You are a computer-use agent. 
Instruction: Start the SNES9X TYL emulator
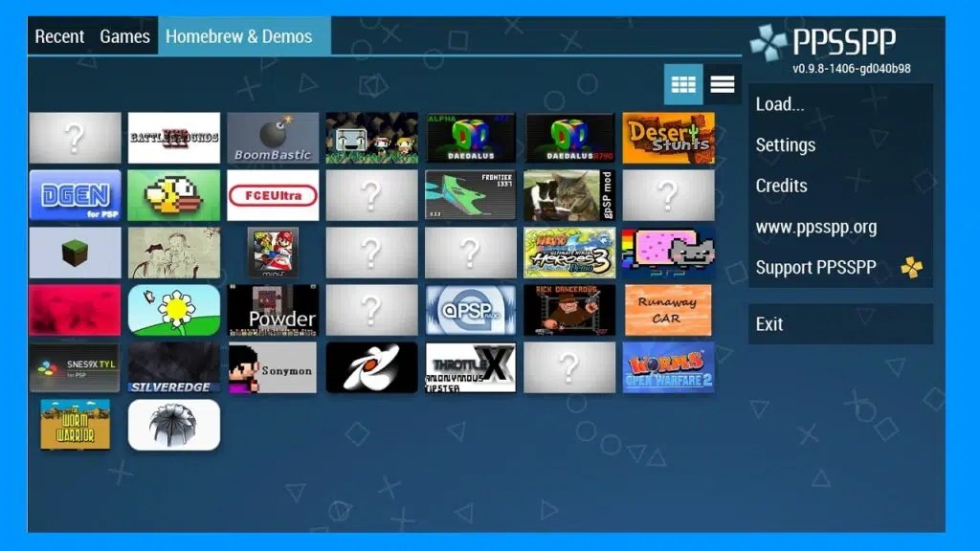point(75,368)
